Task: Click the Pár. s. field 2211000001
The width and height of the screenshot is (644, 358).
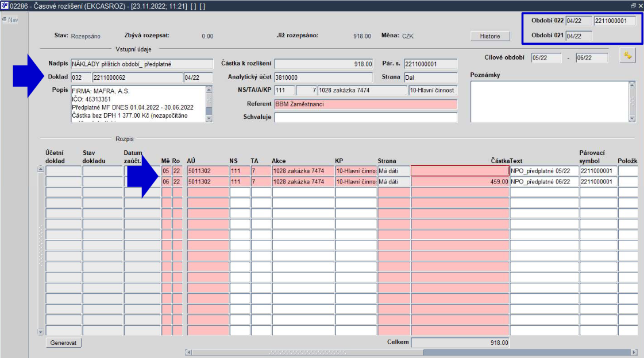Action: pyautogui.click(x=430, y=64)
